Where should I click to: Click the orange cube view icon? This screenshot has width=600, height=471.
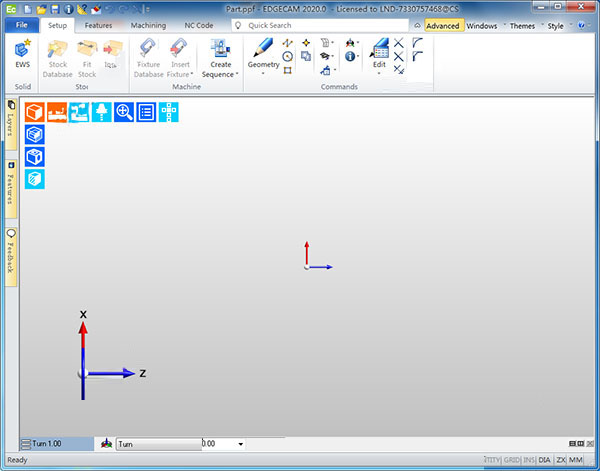34,112
